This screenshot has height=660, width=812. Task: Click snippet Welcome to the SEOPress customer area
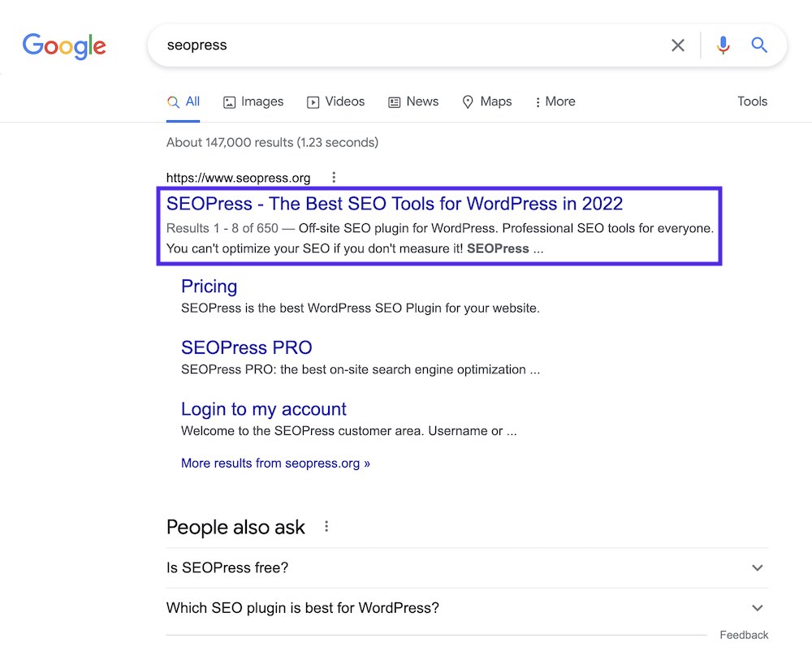point(349,431)
